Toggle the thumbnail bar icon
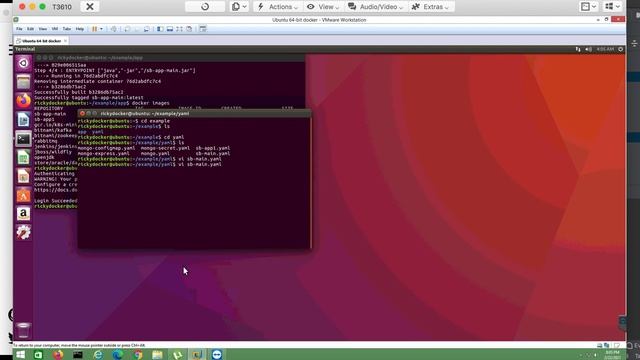 click(170, 29)
